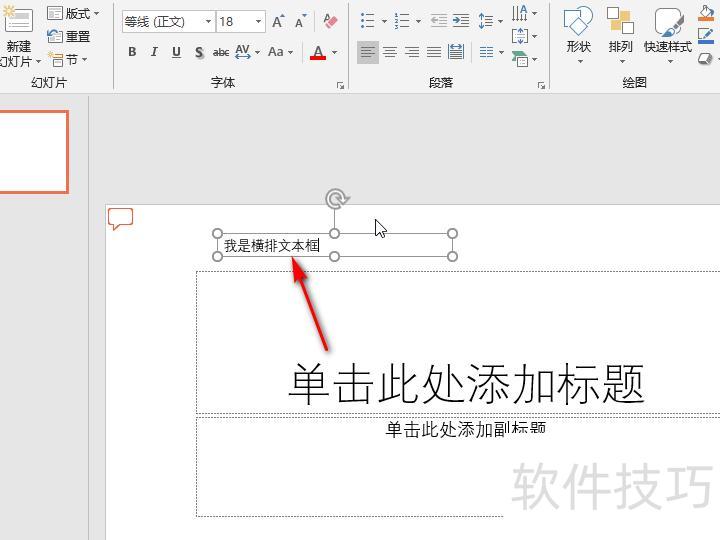Toggle Bold formatting
Viewport: 720px width, 540px height.
(132, 52)
